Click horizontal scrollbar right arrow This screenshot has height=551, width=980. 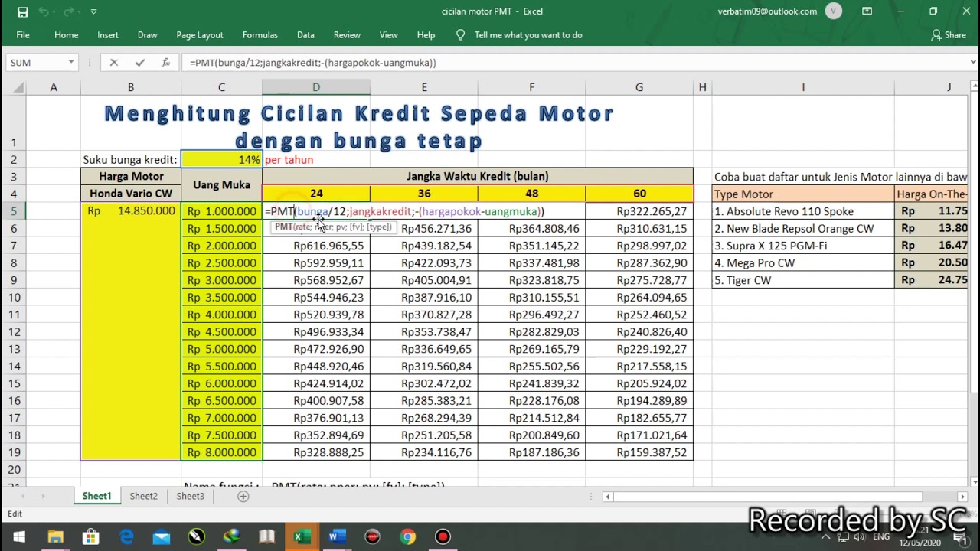click(962, 497)
